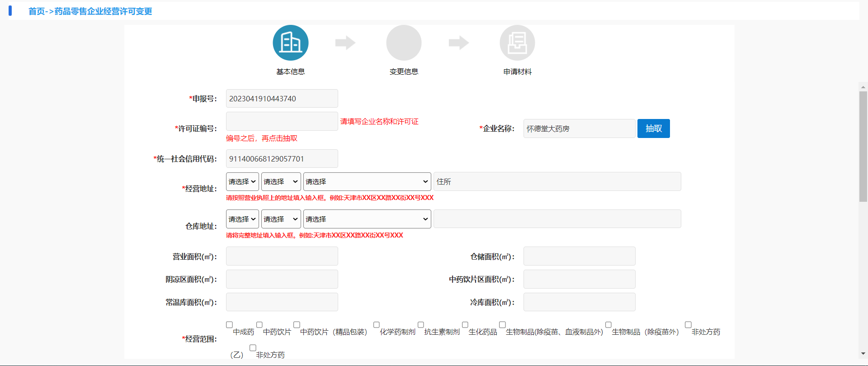Image resolution: width=868 pixels, height=366 pixels.
Task: Click the 营业面积 input box
Action: point(282,256)
